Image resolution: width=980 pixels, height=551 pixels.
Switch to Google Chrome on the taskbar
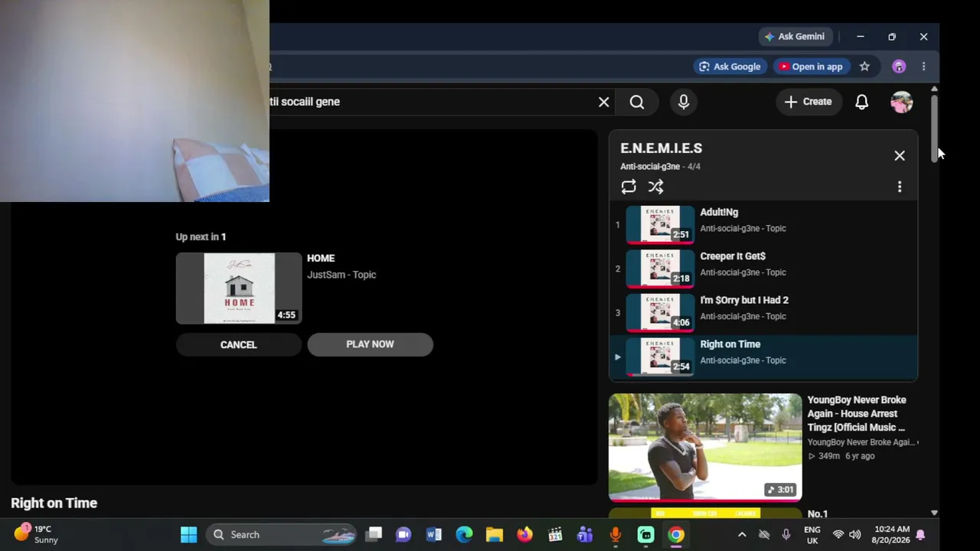[676, 535]
